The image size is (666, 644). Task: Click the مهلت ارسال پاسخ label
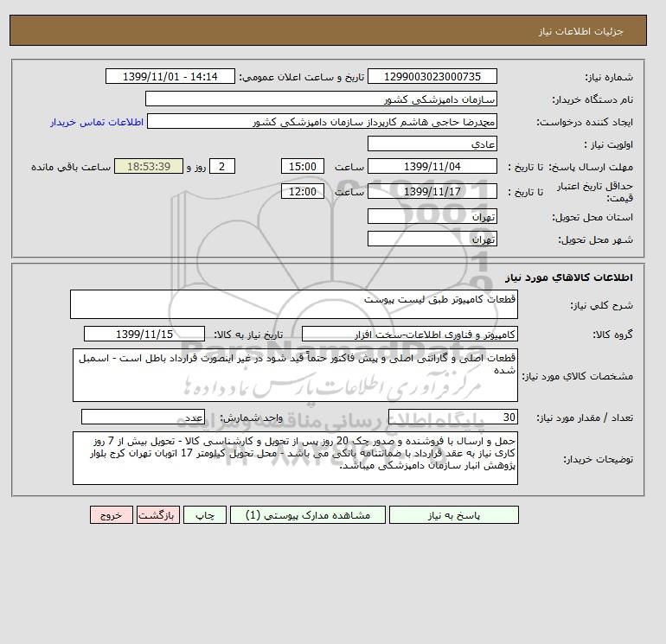coord(591,167)
